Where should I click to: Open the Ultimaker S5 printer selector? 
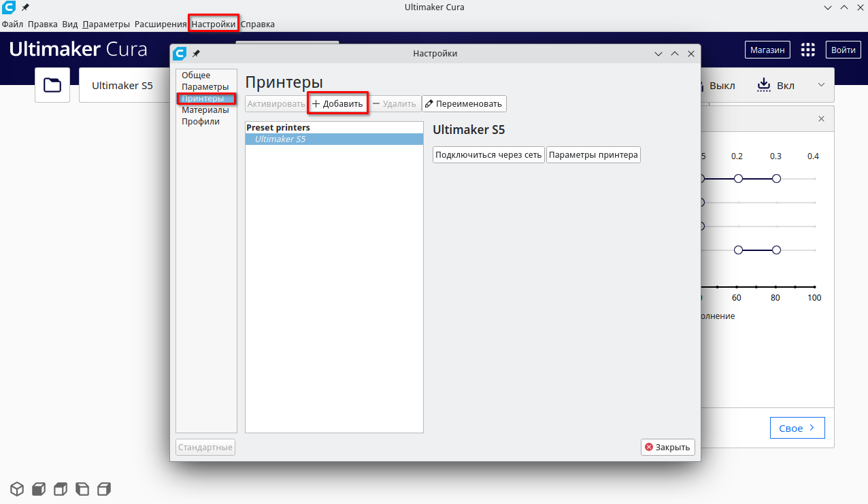point(123,86)
